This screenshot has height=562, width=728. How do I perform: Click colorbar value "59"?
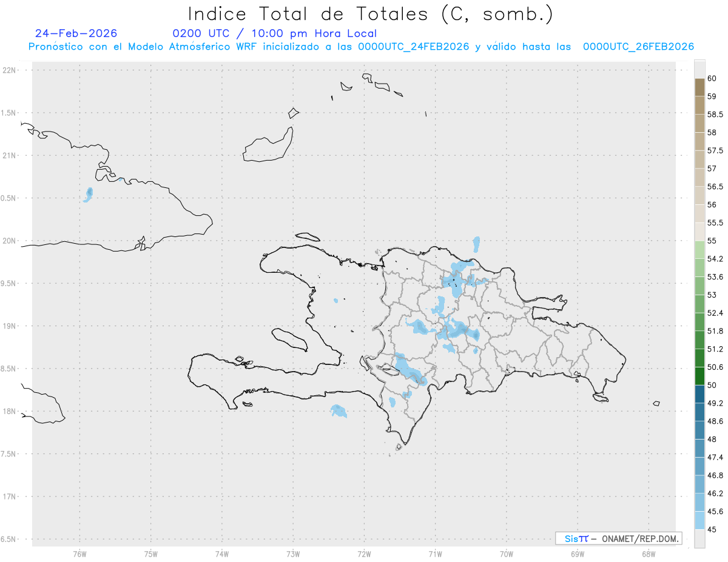click(712, 96)
